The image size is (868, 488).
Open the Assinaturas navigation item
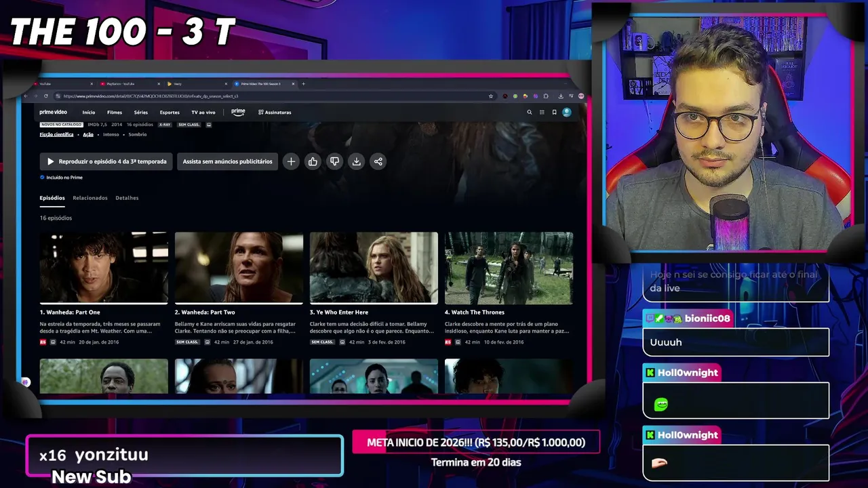click(x=275, y=113)
